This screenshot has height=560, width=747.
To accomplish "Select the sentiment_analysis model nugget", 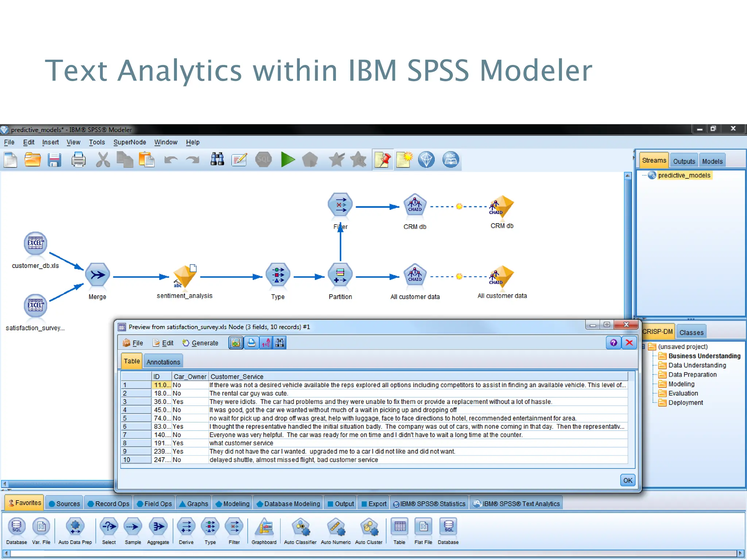I will (185, 276).
